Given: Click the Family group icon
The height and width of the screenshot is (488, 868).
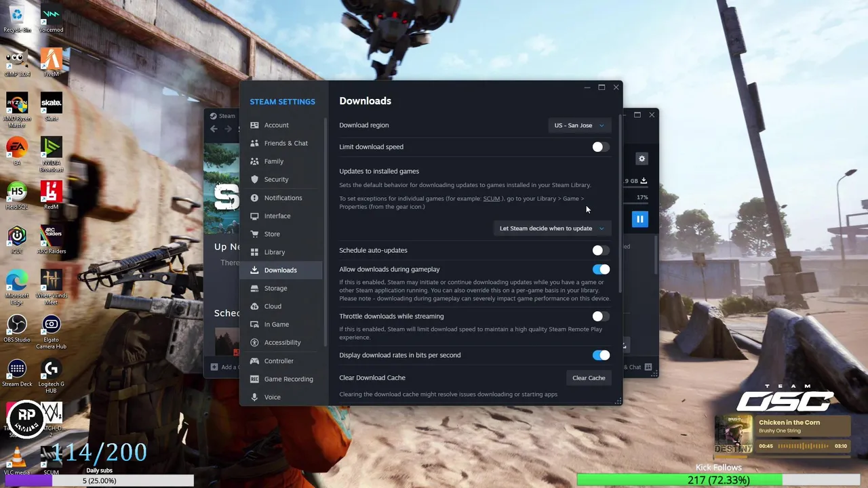Looking at the screenshot, I should tap(254, 161).
